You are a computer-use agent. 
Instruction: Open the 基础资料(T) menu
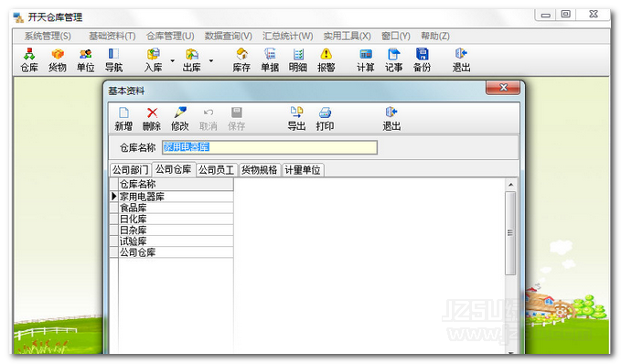pos(112,36)
